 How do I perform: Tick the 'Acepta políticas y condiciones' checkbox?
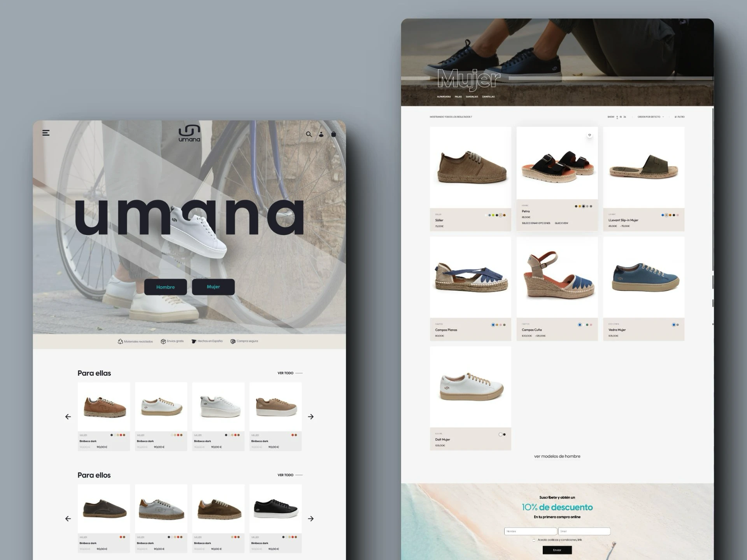click(534, 541)
